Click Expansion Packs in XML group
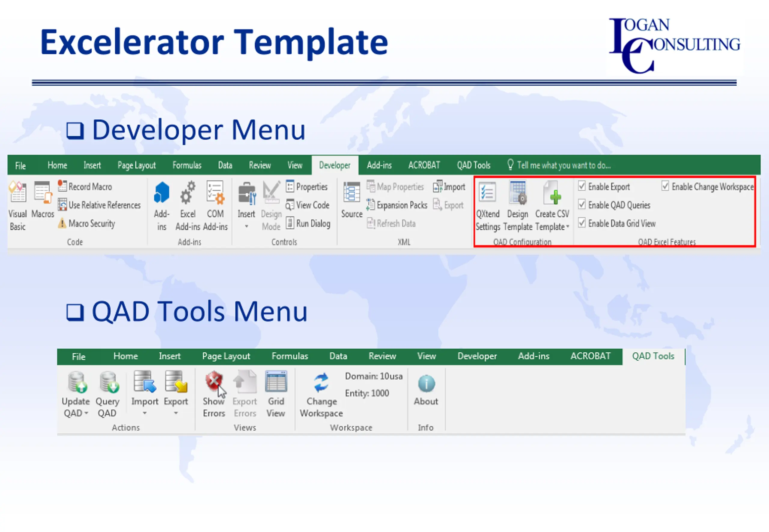 point(397,205)
